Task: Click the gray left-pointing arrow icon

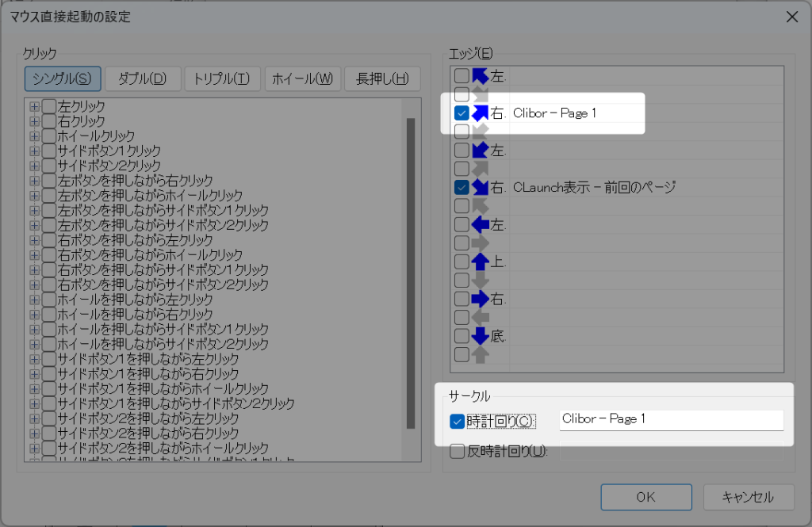Action: [481, 317]
